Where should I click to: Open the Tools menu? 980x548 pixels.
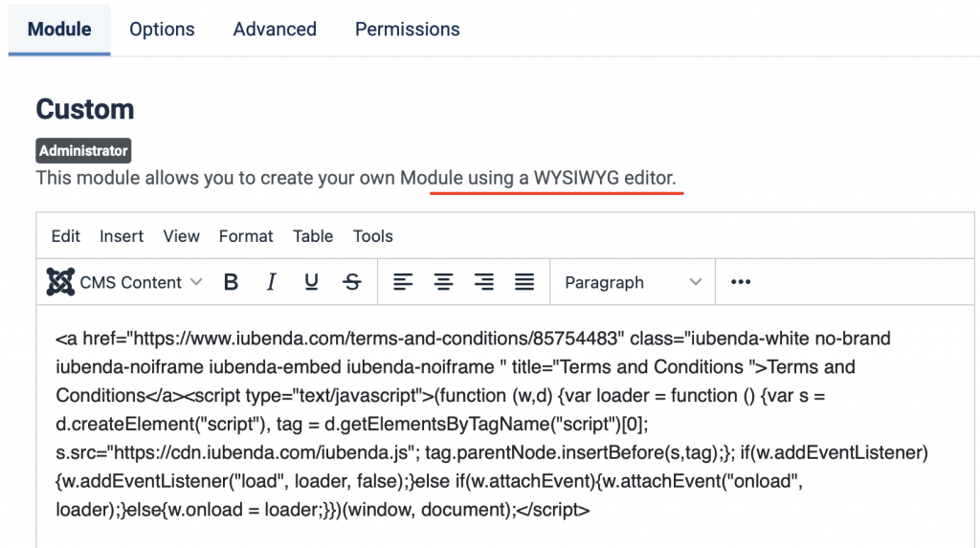(373, 236)
